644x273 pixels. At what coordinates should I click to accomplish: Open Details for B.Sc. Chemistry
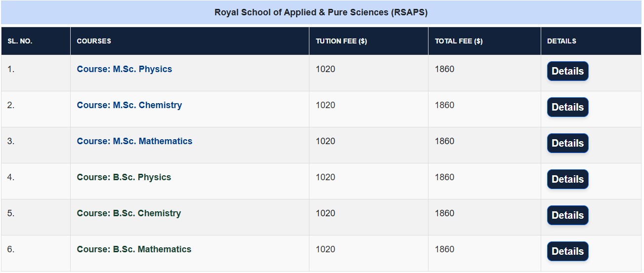pyautogui.click(x=567, y=215)
